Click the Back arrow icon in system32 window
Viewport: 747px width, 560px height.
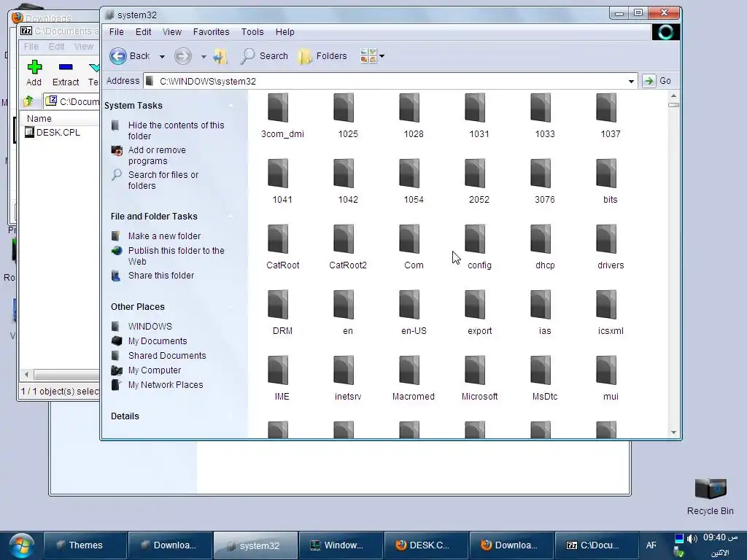[118, 56]
